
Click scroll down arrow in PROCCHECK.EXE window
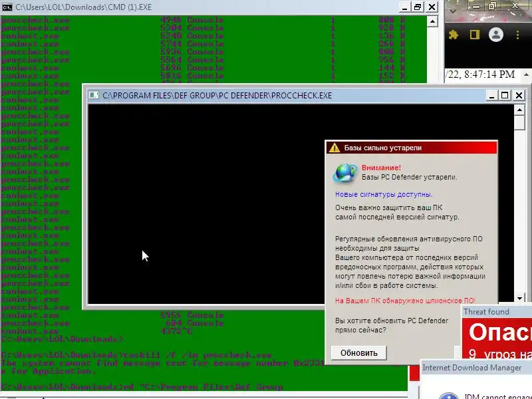(520, 299)
